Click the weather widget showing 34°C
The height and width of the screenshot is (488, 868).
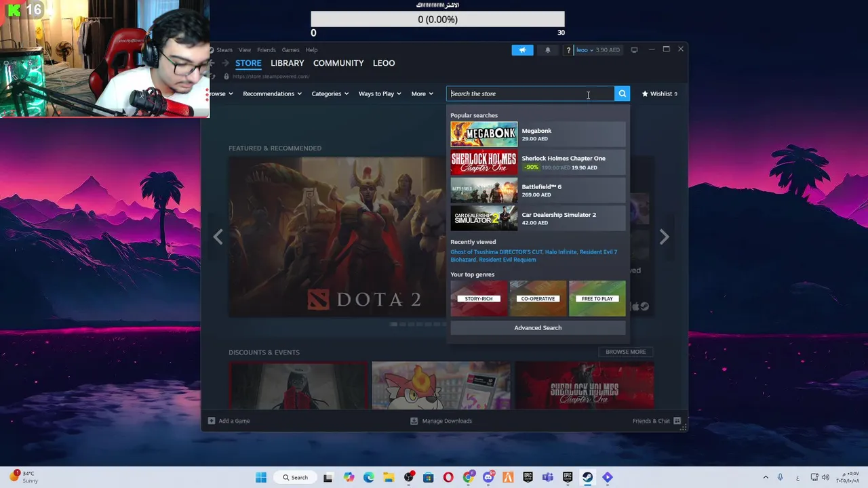[23, 477]
